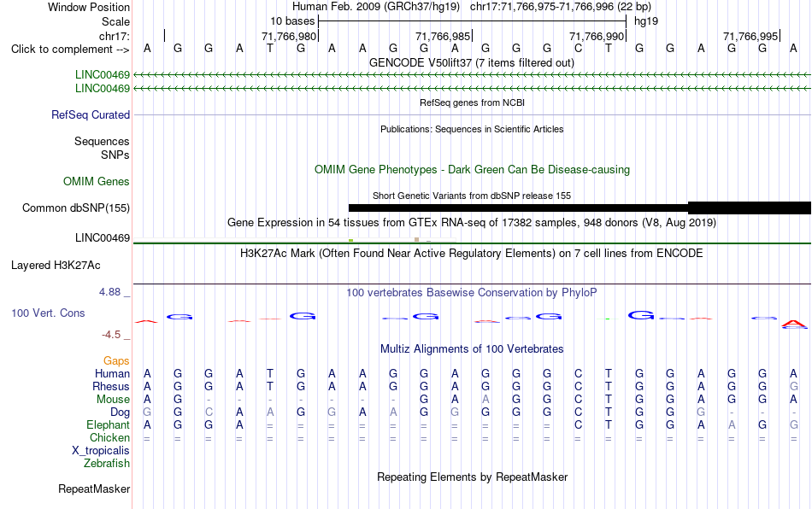The image size is (812, 509).
Task: Click 'Short Genetic Variants from dbSNP' title
Action: 472,196
